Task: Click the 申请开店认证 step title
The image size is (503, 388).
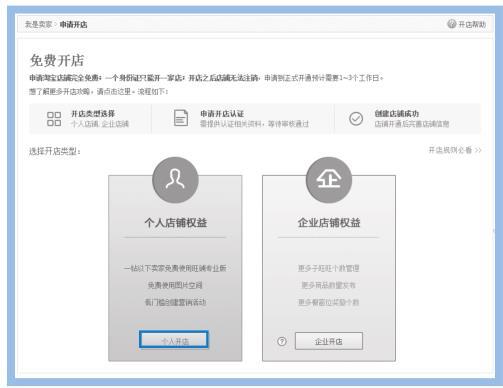Action: click(x=222, y=114)
